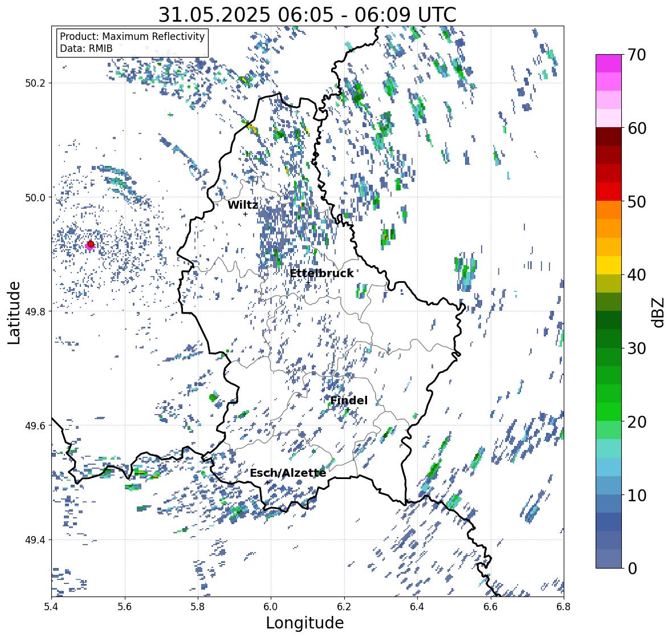Click the 50.0 latitude tick label

(36, 198)
